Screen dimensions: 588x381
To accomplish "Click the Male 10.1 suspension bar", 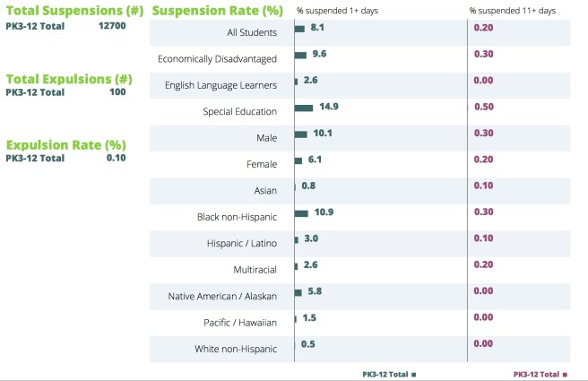I will [300, 134].
